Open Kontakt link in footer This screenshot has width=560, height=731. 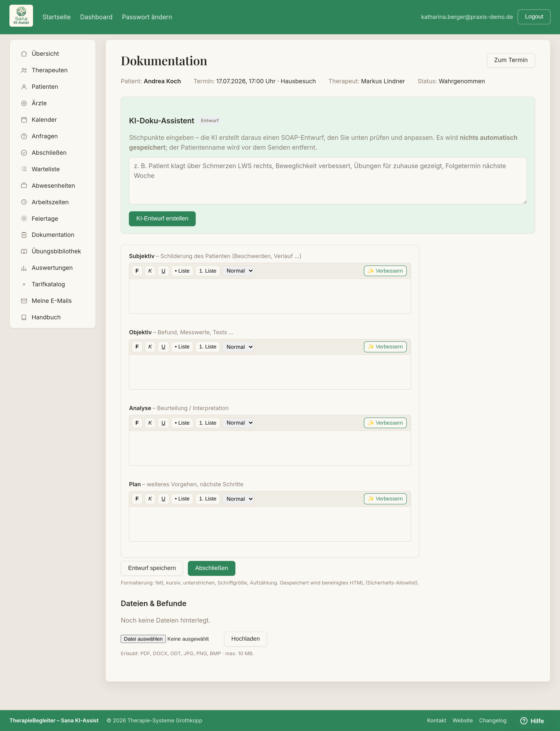tap(437, 720)
